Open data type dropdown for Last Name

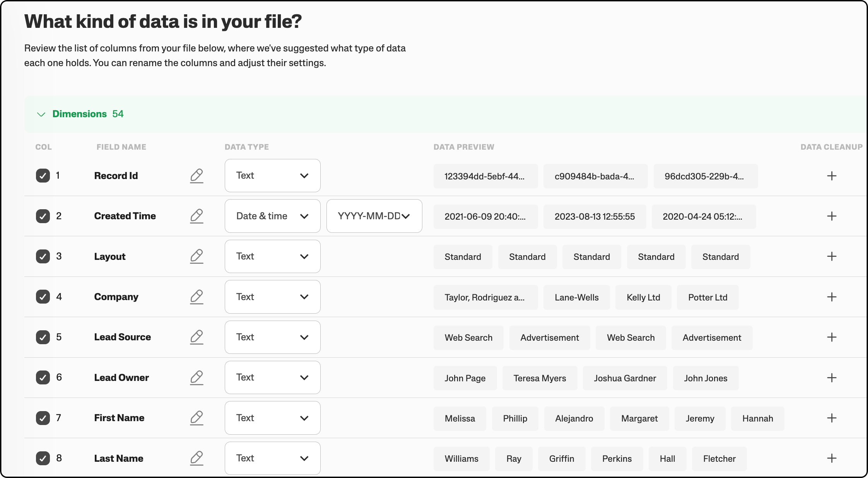pyautogui.click(x=272, y=458)
